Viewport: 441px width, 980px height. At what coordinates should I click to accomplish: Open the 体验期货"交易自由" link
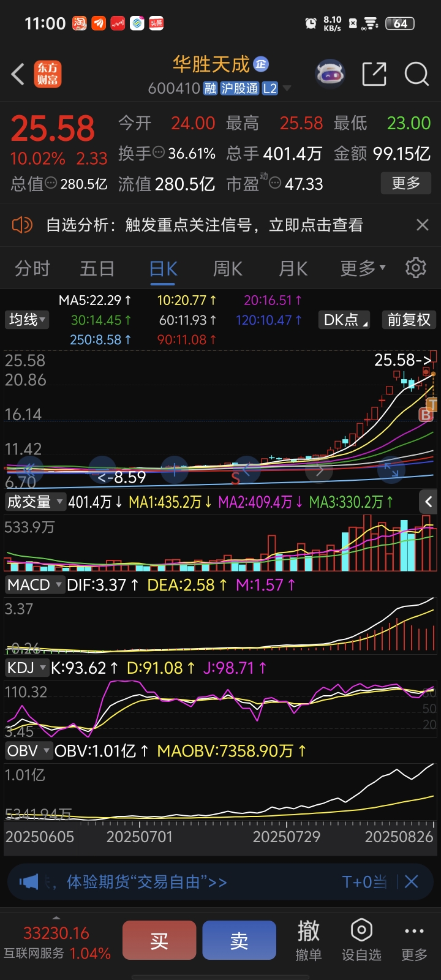tap(146, 882)
